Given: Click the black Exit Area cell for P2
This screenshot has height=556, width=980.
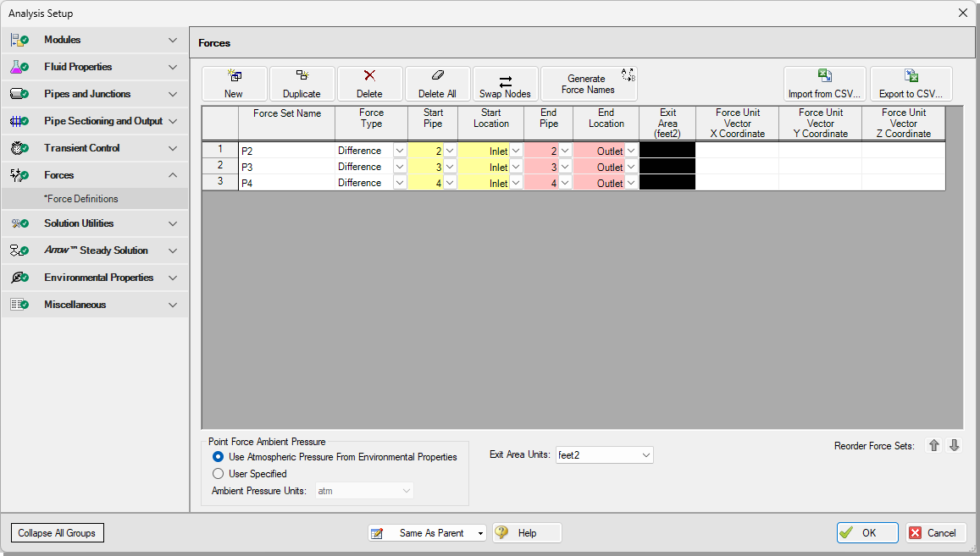Looking at the screenshot, I should point(667,151).
